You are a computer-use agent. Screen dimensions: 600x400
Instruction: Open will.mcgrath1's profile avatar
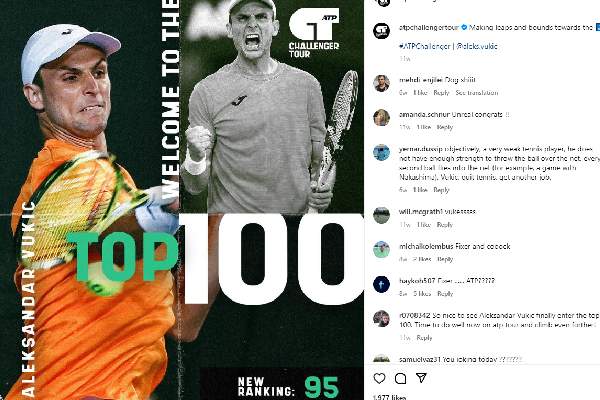(382, 215)
